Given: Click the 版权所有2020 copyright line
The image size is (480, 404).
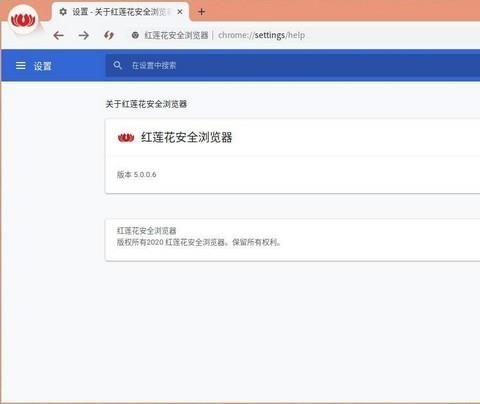Looking at the screenshot, I should pyautogui.click(x=199, y=242).
